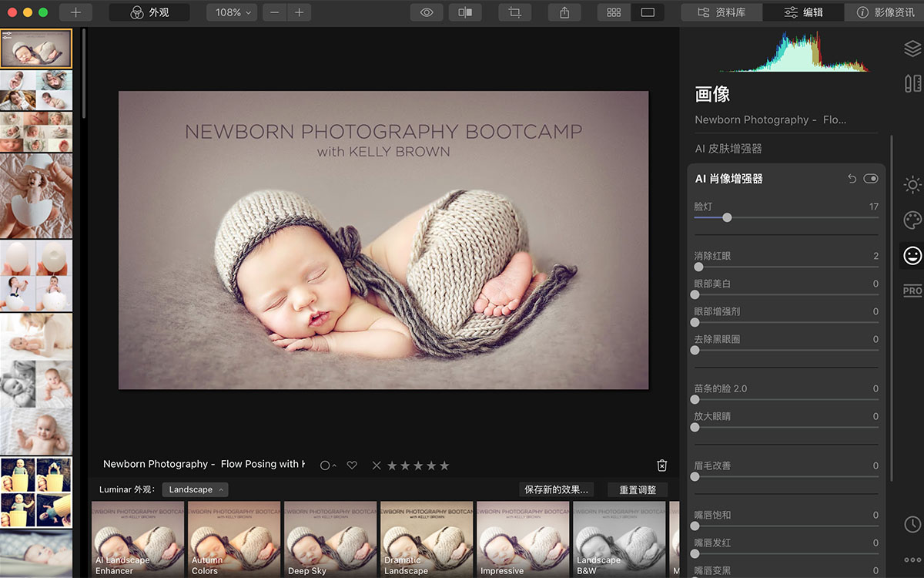The height and width of the screenshot is (578, 924).
Task: Open the 108% zoom level dropdown
Action: click(233, 12)
